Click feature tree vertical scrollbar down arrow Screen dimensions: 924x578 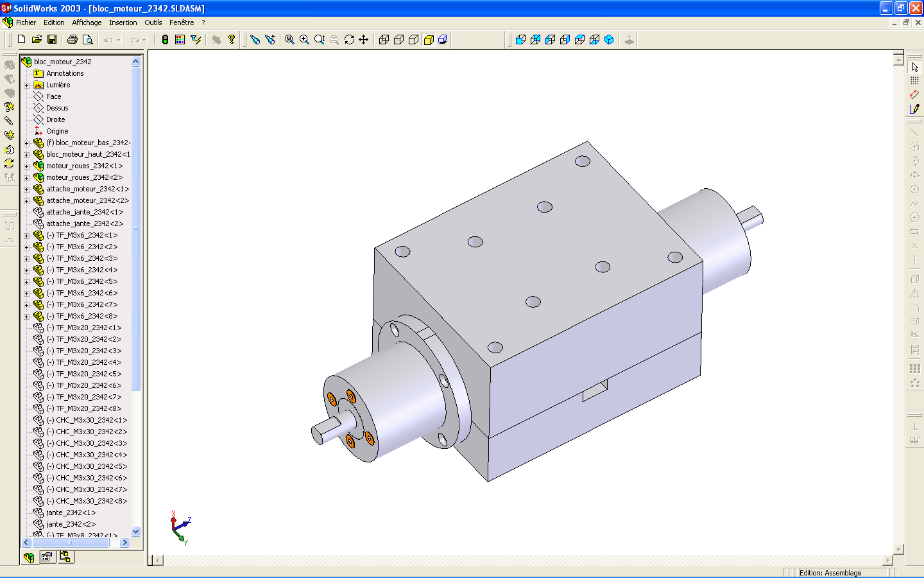(135, 531)
